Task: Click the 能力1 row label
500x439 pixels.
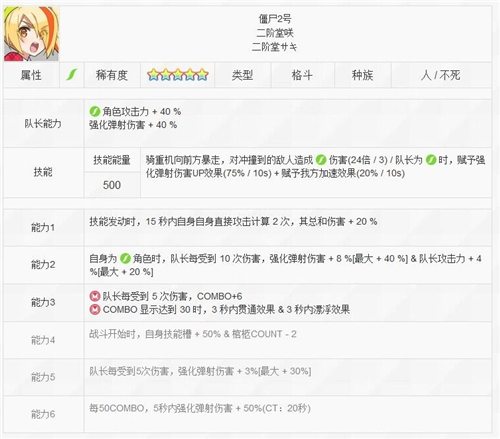Action: point(43,228)
